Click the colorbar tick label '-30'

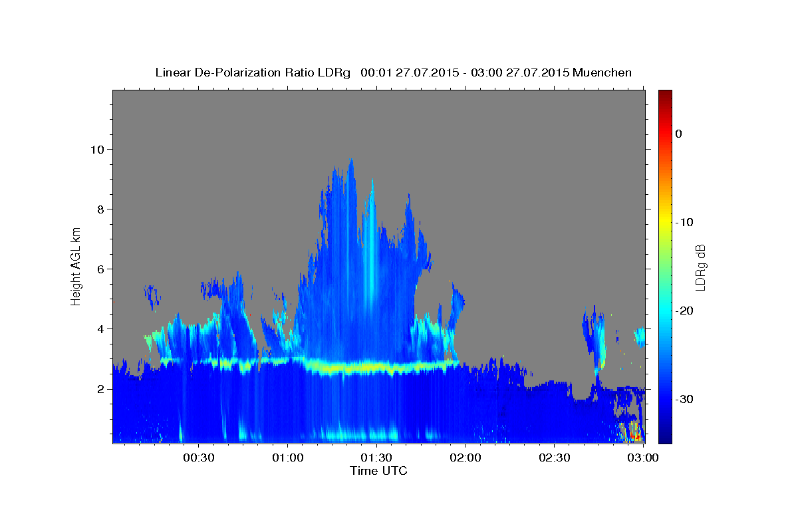pyautogui.click(x=684, y=399)
